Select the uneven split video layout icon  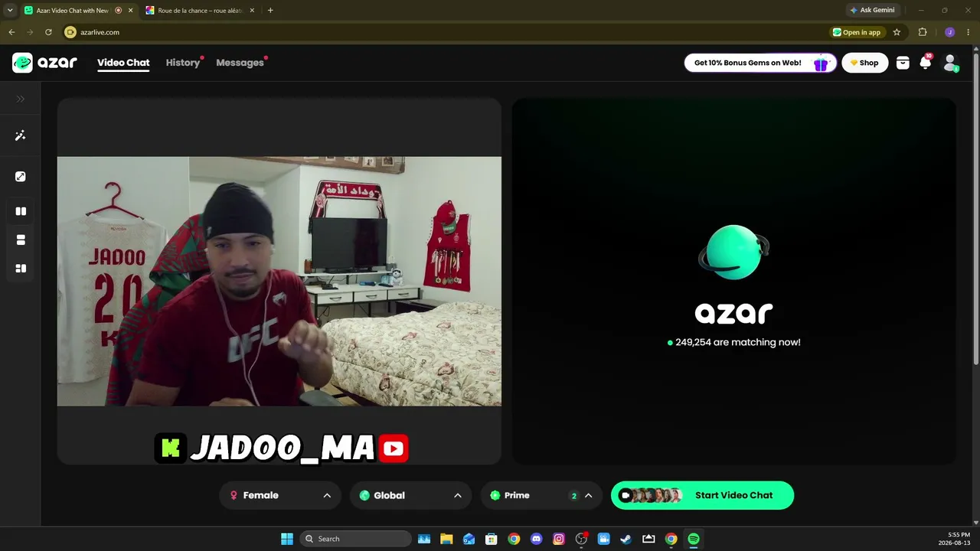point(21,269)
